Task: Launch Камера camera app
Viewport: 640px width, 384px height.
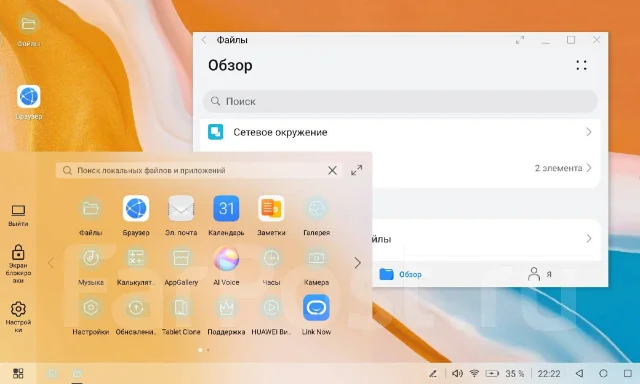Action: click(316, 258)
